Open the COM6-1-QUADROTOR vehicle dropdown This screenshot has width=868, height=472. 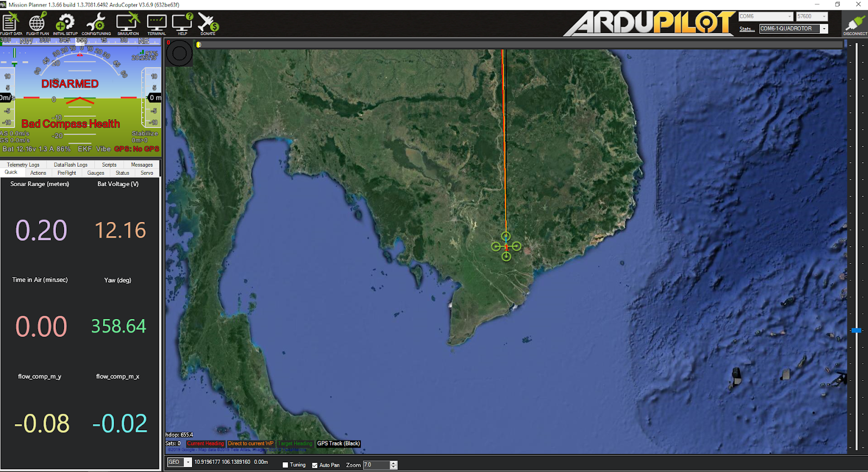[x=794, y=29]
